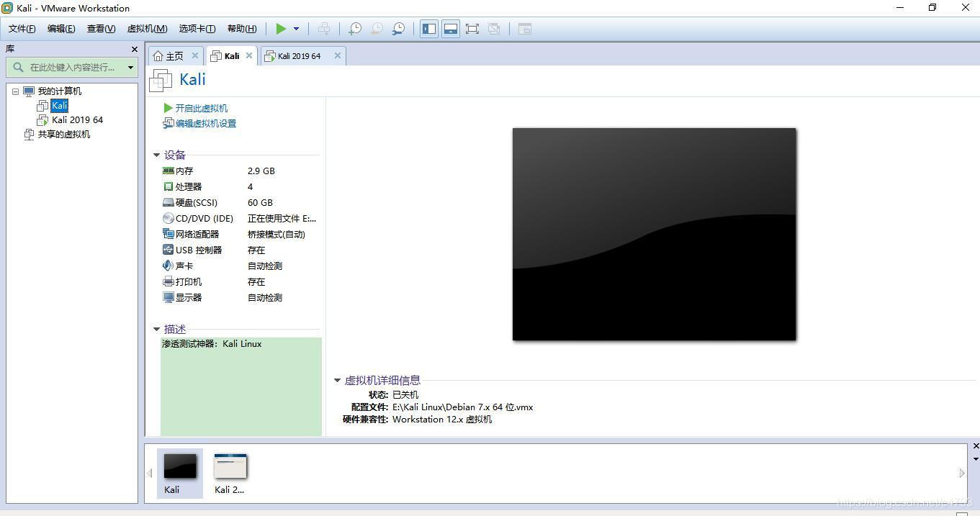
Task: Click the description text box 渗透测试神器
Action: pos(241,386)
